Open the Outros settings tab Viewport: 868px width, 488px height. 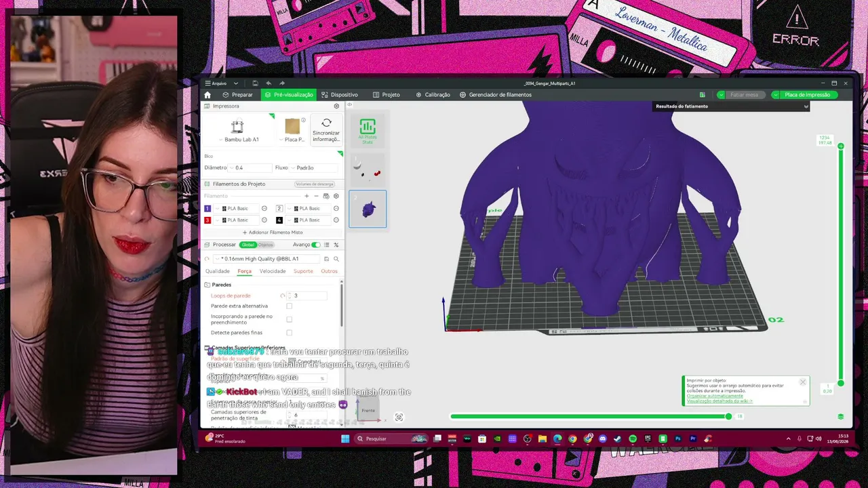(x=329, y=271)
